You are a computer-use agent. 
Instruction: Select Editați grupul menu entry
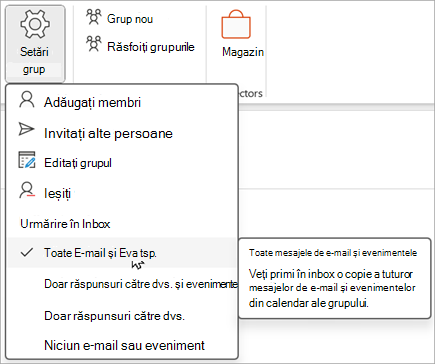(122, 163)
